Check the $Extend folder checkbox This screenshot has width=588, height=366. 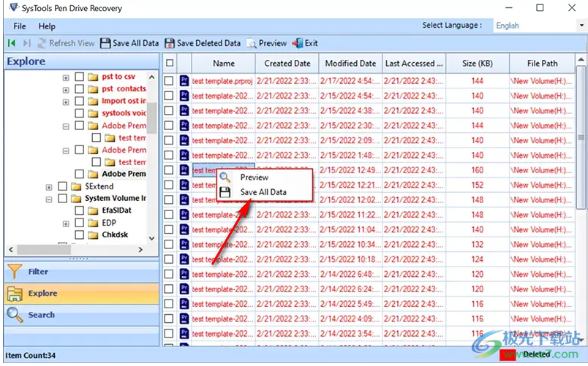[63, 186]
